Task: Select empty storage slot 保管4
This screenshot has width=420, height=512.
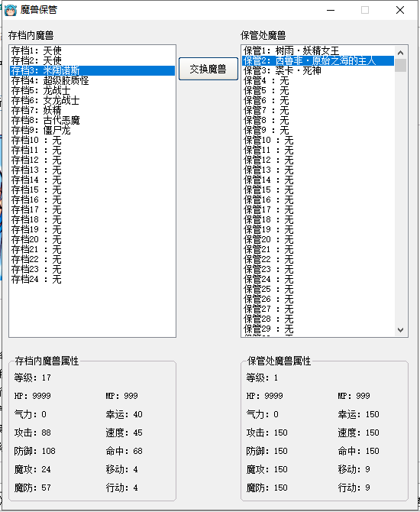Action: pyautogui.click(x=318, y=81)
